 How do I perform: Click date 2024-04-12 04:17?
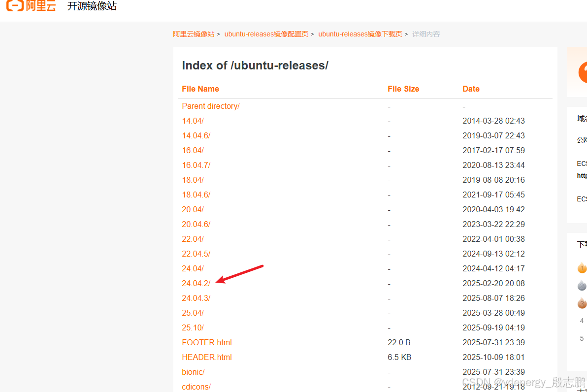(x=493, y=268)
